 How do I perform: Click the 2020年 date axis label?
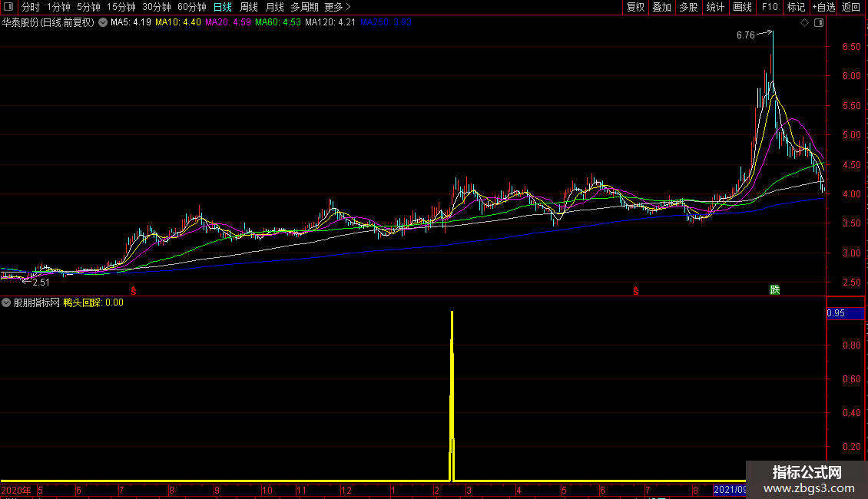(16, 490)
